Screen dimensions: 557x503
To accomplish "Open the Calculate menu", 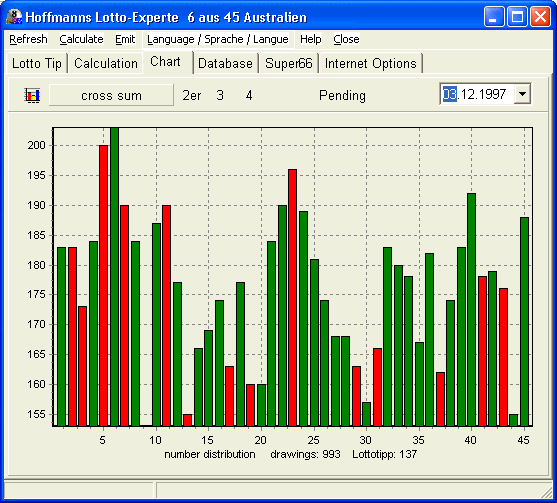I will point(81,39).
